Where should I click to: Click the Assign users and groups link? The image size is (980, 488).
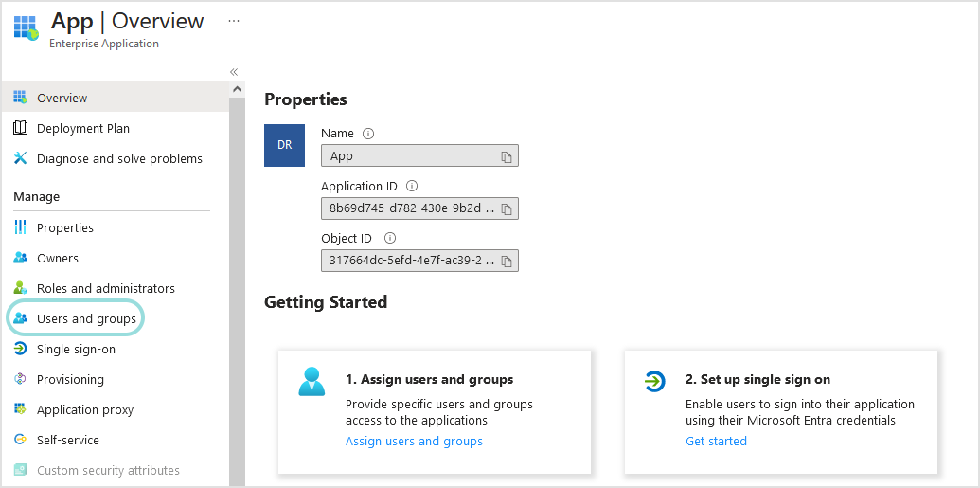click(414, 441)
